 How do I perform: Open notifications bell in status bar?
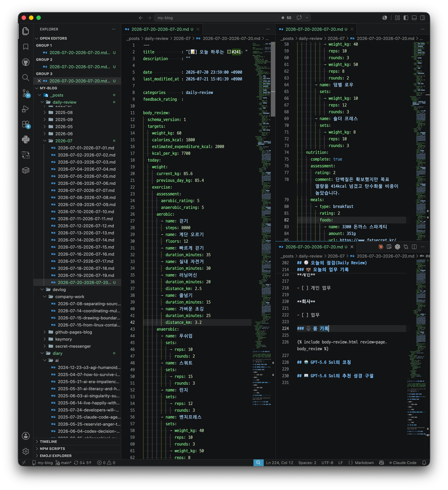(x=424, y=462)
